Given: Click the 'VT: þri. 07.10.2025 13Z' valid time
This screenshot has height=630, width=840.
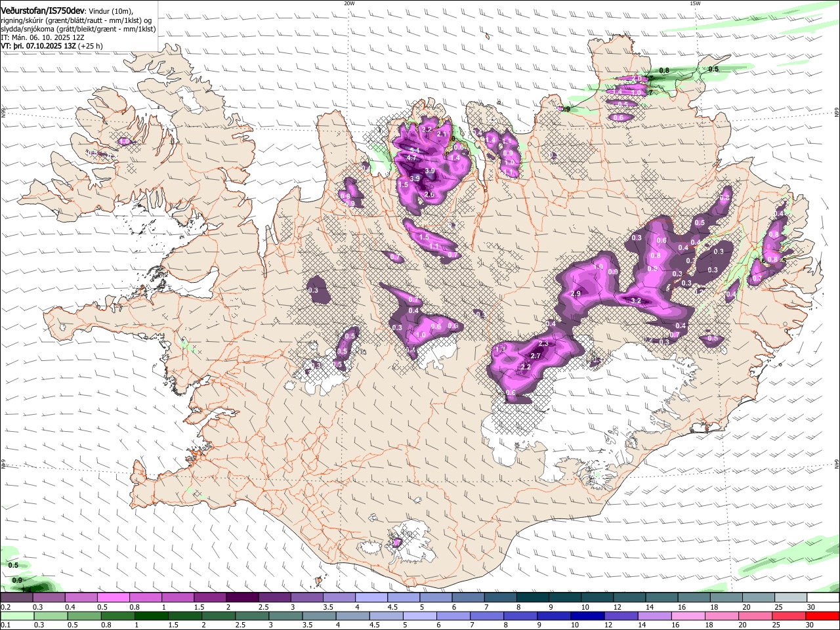Looking at the screenshot, I should click(38, 47).
